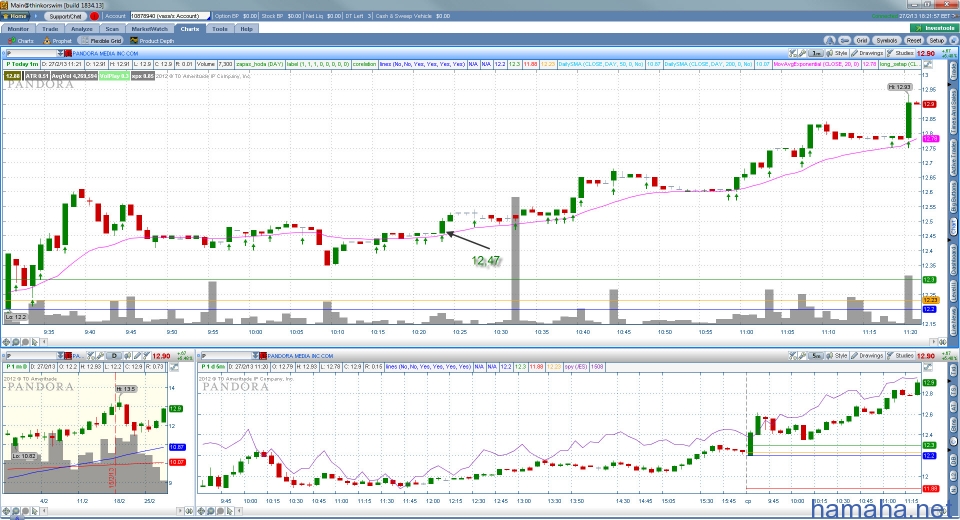Screen dimensions: 960x520
Task: Switch to the Scan tab
Action: point(112,29)
